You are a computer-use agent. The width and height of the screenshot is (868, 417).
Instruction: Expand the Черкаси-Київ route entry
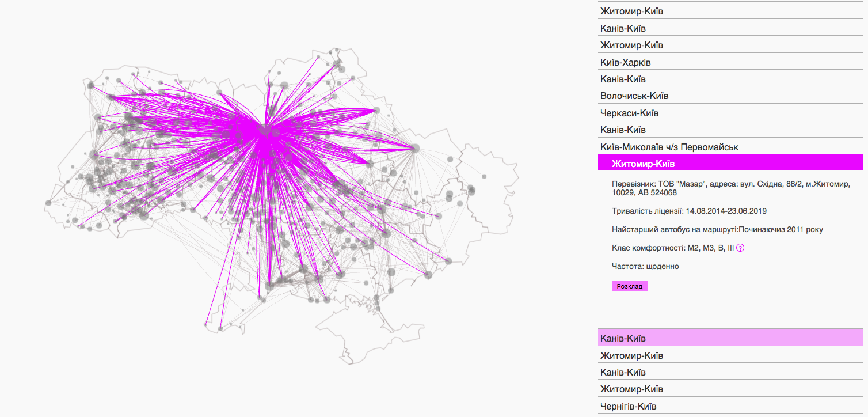[x=629, y=113]
